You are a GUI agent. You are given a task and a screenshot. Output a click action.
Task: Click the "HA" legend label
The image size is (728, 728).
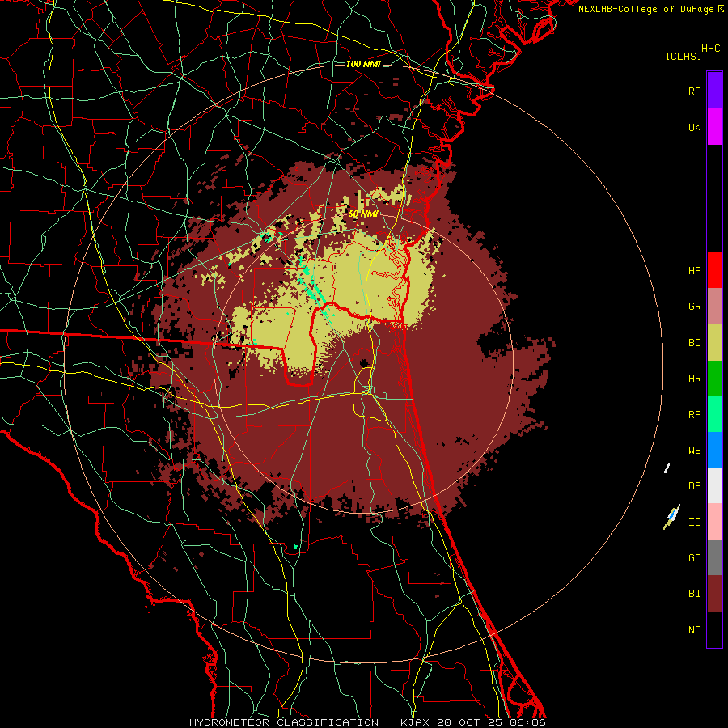[694, 271]
